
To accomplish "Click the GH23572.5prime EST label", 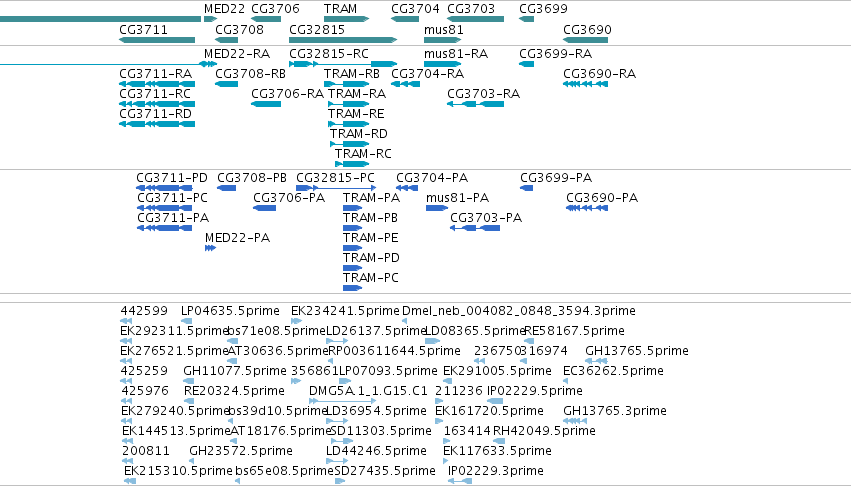I will (x=240, y=451).
